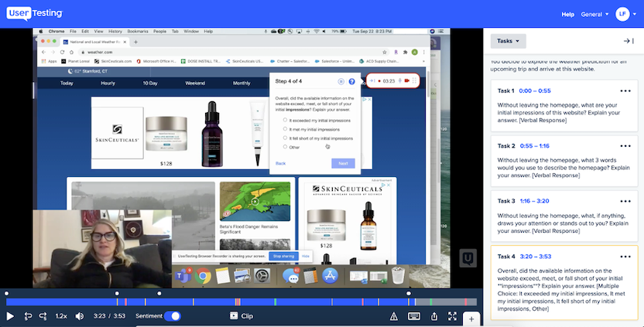
Task: Jump to Task 2 timestamp 0:55 – 1:16
Action: [534, 146]
